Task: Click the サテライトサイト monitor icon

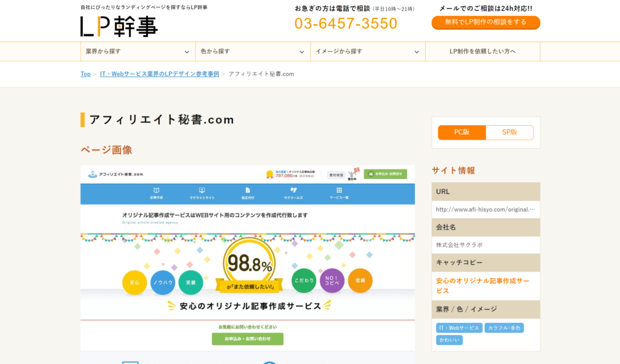Action: [202, 189]
